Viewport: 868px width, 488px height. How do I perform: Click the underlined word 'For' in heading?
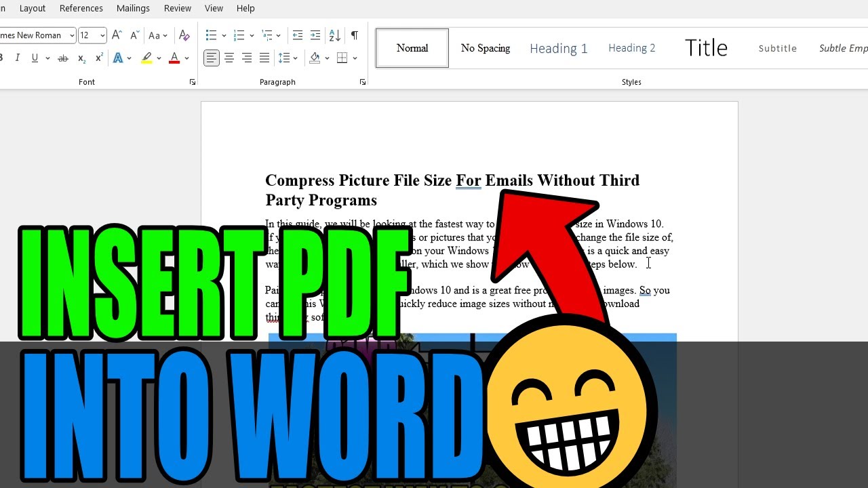pyautogui.click(x=468, y=180)
